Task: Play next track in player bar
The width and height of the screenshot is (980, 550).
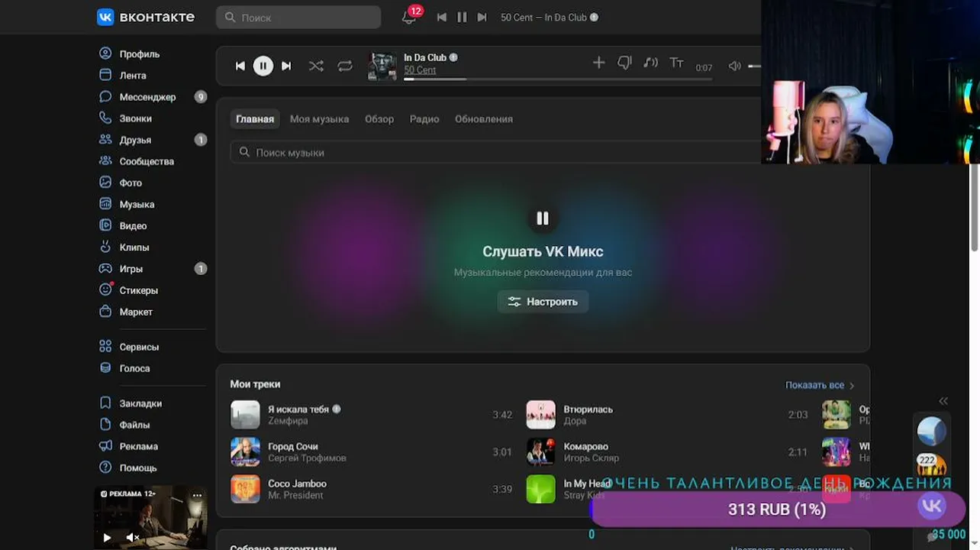Action: click(286, 66)
